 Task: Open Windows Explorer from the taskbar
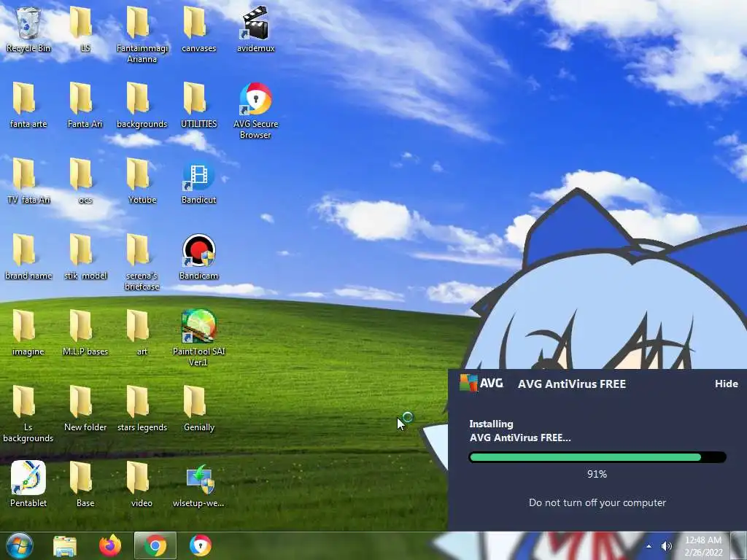coord(65,545)
